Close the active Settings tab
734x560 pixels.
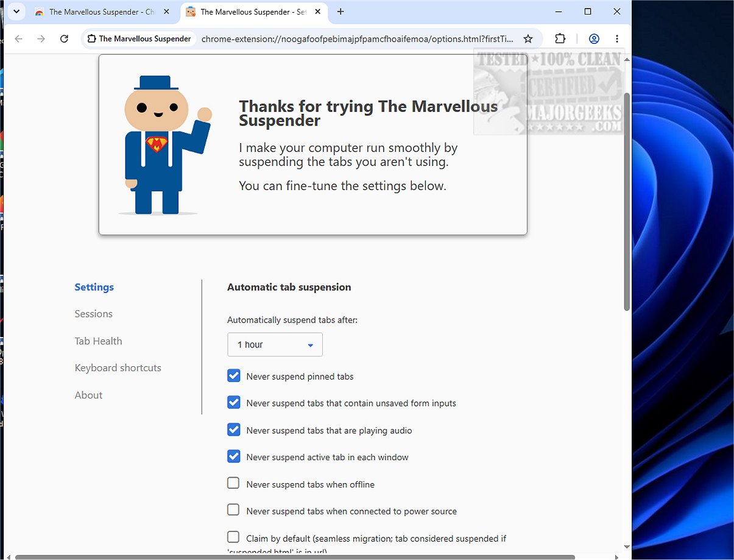(318, 12)
